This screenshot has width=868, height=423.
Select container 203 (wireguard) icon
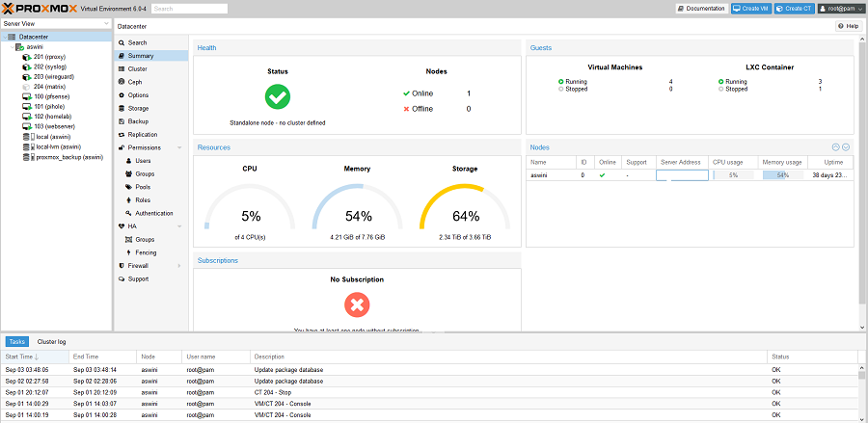[x=26, y=77]
